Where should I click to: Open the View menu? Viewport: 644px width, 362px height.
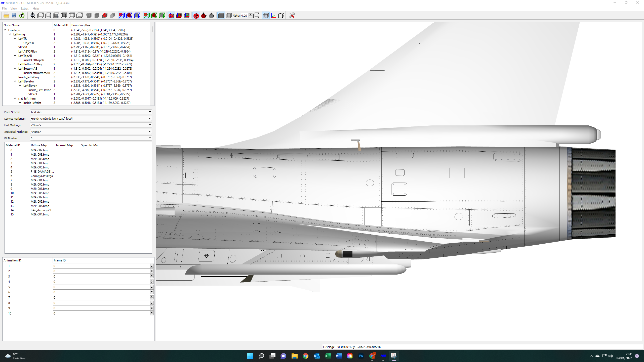pos(14,9)
